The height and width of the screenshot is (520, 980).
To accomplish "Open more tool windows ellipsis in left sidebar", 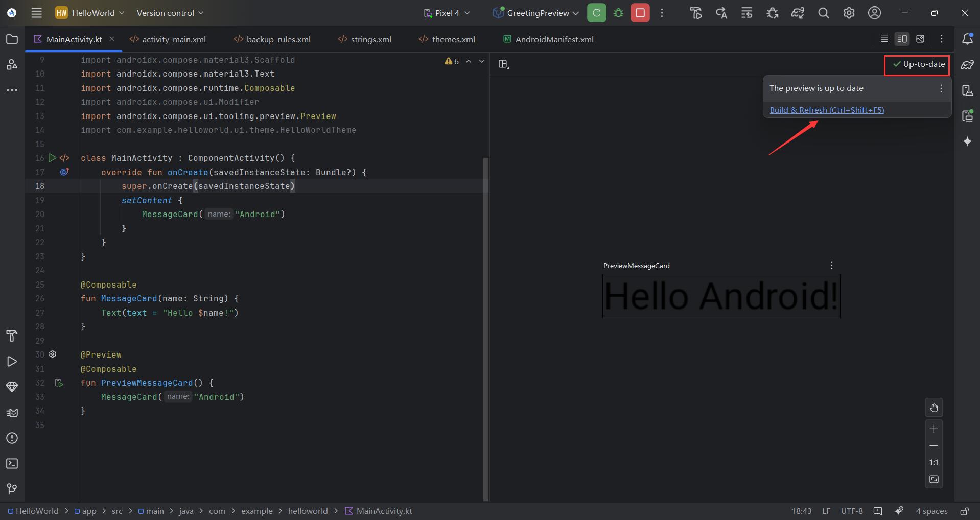I will 12,90.
